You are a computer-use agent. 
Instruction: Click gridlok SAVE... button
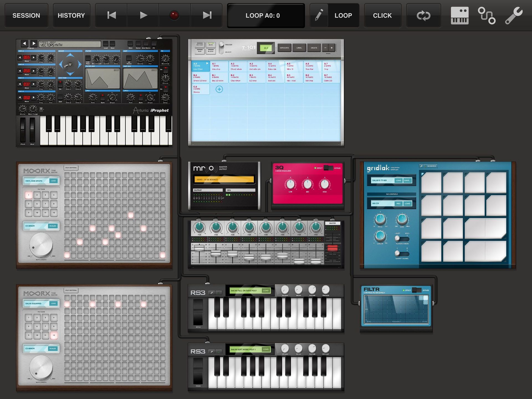tap(407, 180)
